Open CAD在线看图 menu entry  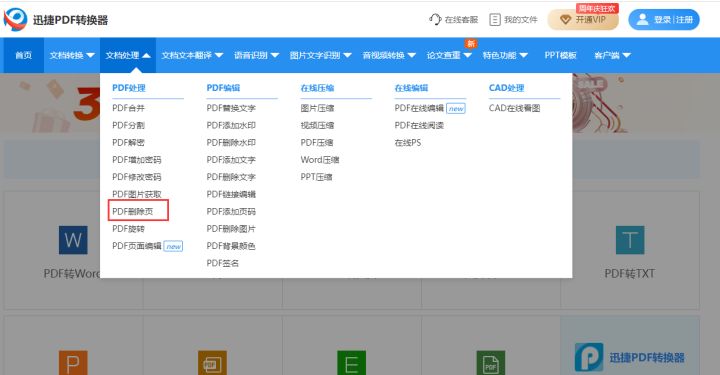514,108
